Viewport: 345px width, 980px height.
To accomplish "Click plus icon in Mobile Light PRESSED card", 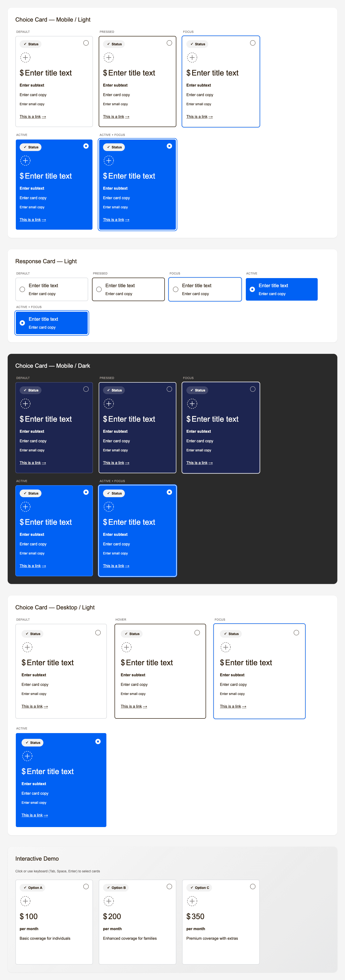I will point(109,58).
